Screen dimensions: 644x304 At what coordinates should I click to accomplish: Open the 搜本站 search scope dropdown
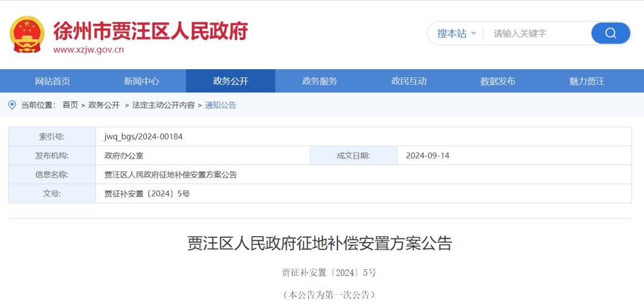(x=456, y=33)
